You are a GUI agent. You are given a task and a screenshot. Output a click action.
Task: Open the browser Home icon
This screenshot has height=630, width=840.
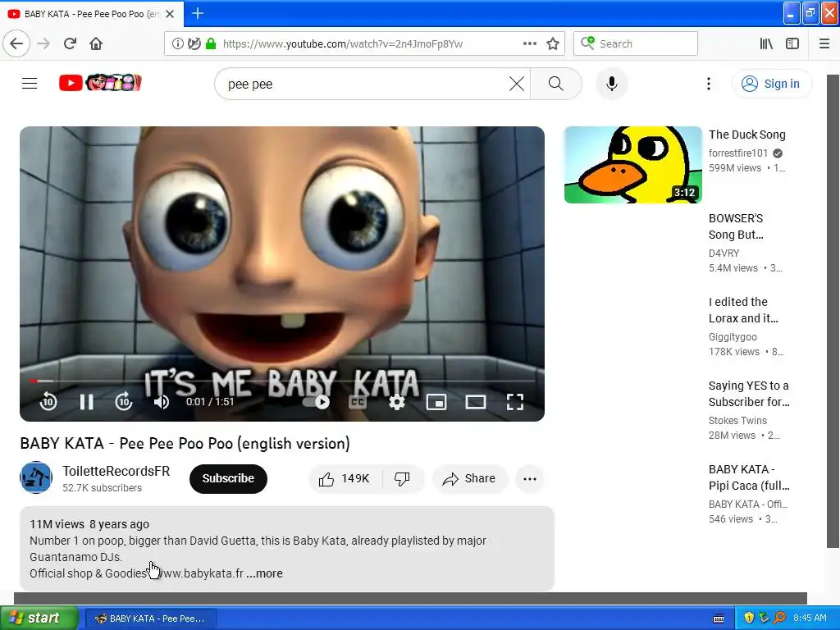[x=96, y=44]
